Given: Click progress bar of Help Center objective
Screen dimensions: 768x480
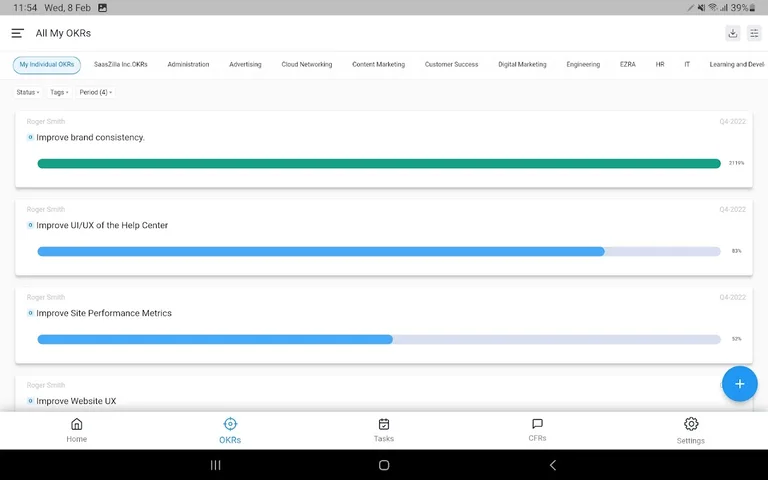Looking at the screenshot, I should pos(379,251).
